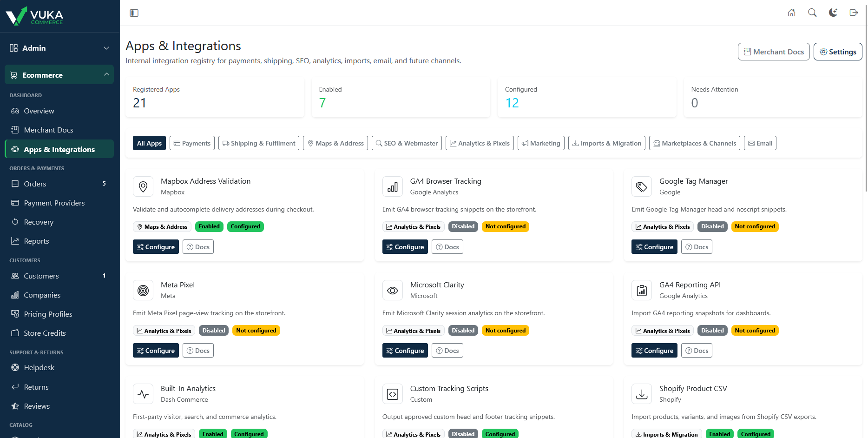Click the logout icon in top bar
The width and height of the screenshot is (868, 438).
[854, 13]
